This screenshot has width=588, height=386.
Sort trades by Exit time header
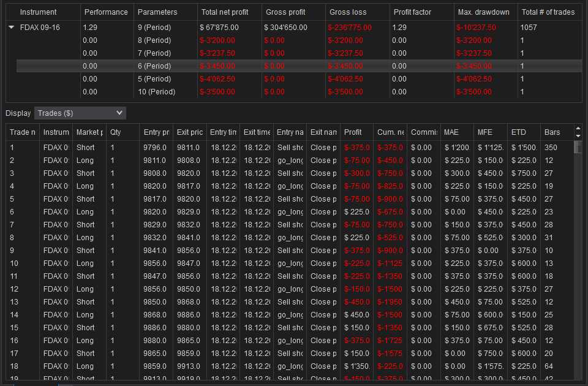257,132
